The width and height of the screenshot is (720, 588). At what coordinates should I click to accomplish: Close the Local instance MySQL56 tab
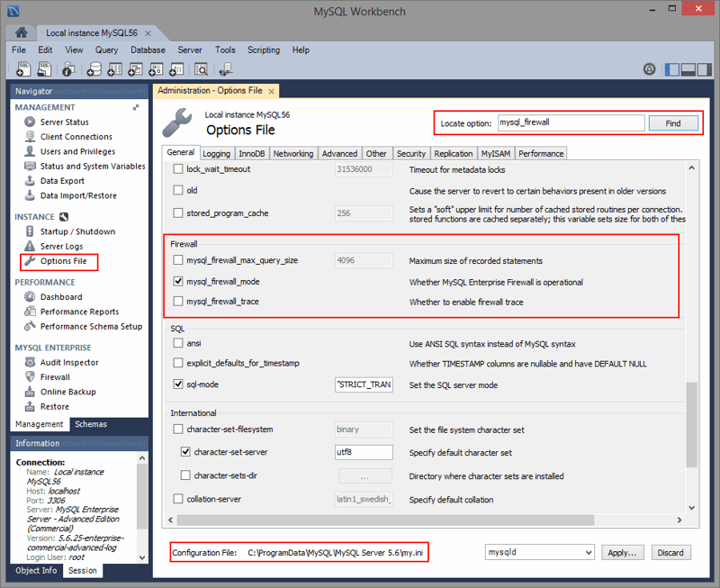(148, 33)
